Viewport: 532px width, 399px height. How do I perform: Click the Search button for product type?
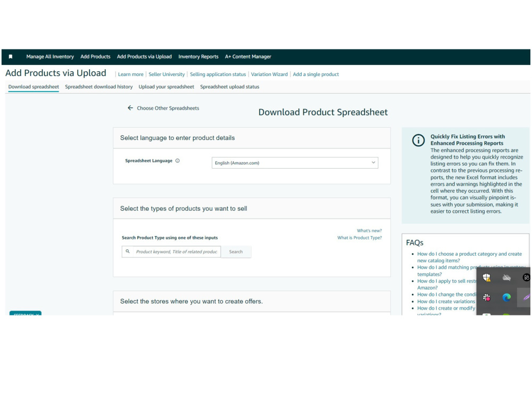point(236,252)
